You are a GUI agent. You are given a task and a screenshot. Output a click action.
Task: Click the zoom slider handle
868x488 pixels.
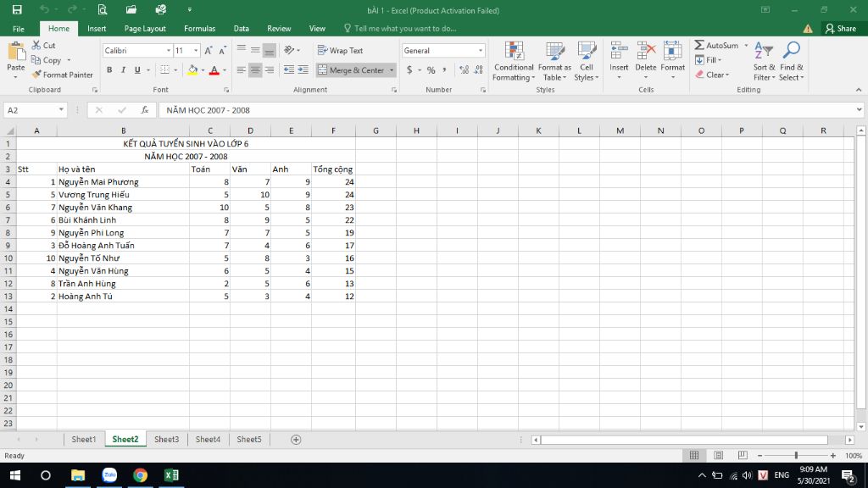click(x=796, y=455)
